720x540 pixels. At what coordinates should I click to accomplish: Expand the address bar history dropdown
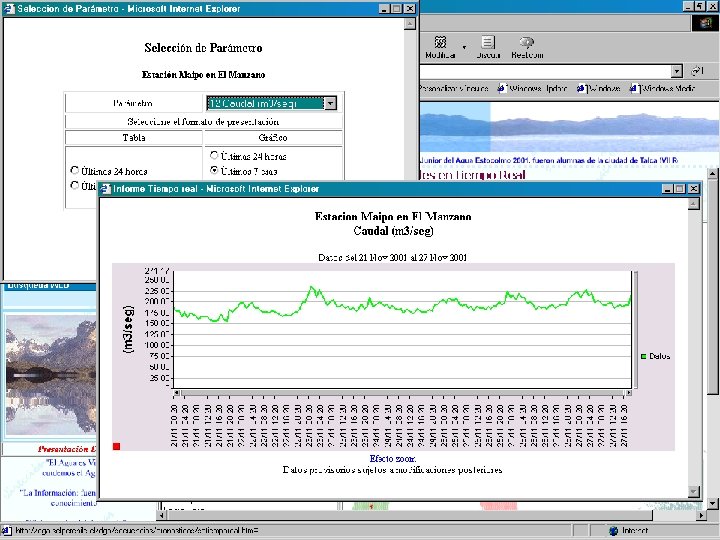[677, 71]
